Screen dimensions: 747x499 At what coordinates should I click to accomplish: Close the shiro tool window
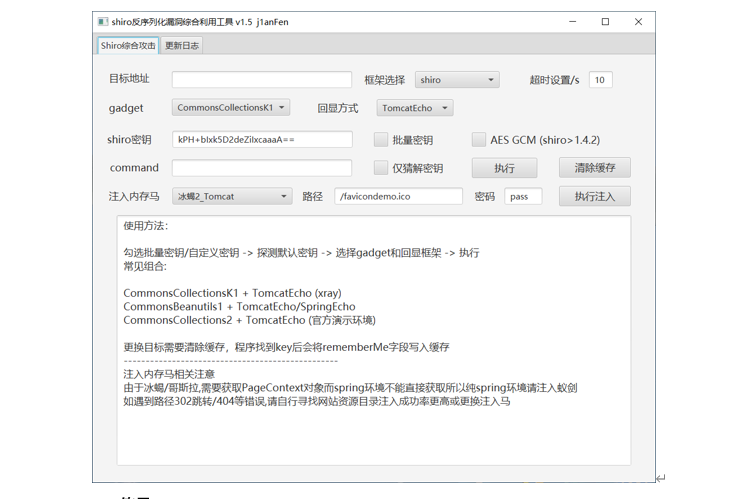point(638,22)
